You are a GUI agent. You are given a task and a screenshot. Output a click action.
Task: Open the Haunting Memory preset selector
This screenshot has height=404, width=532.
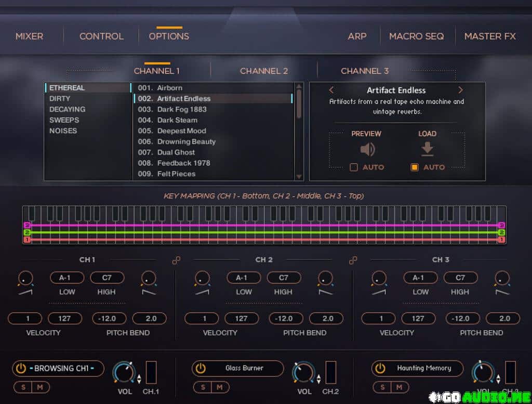[x=424, y=369]
